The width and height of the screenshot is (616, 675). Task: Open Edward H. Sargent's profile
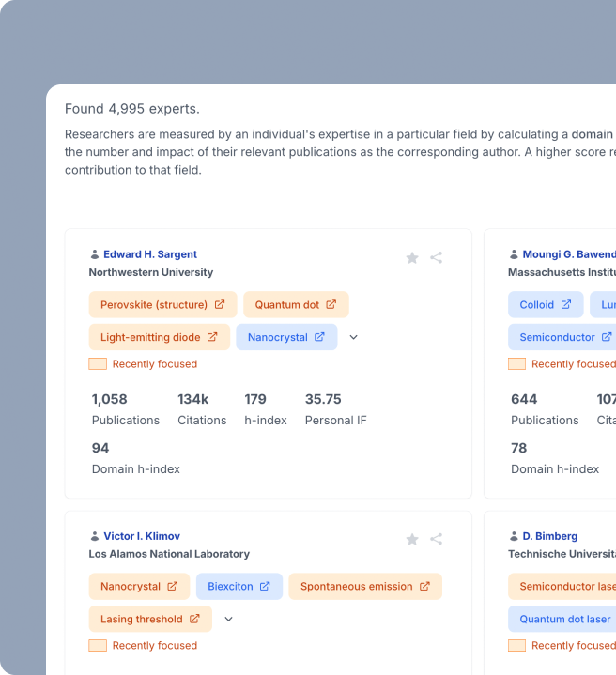pos(150,254)
